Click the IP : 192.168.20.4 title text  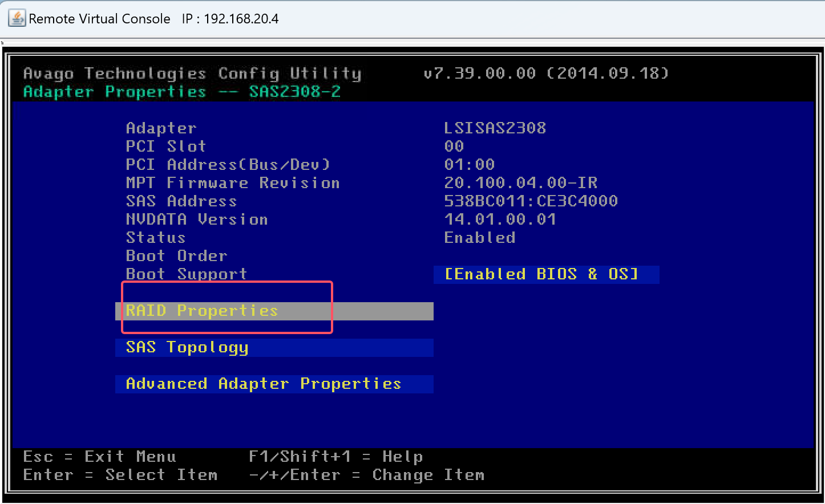[x=230, y=19]
